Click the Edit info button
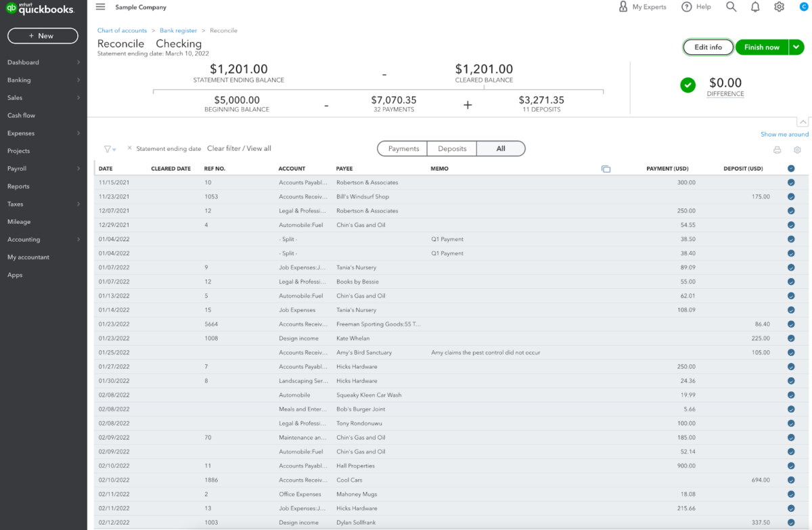This screenshot has width=812, height=530. coord(708,47)
